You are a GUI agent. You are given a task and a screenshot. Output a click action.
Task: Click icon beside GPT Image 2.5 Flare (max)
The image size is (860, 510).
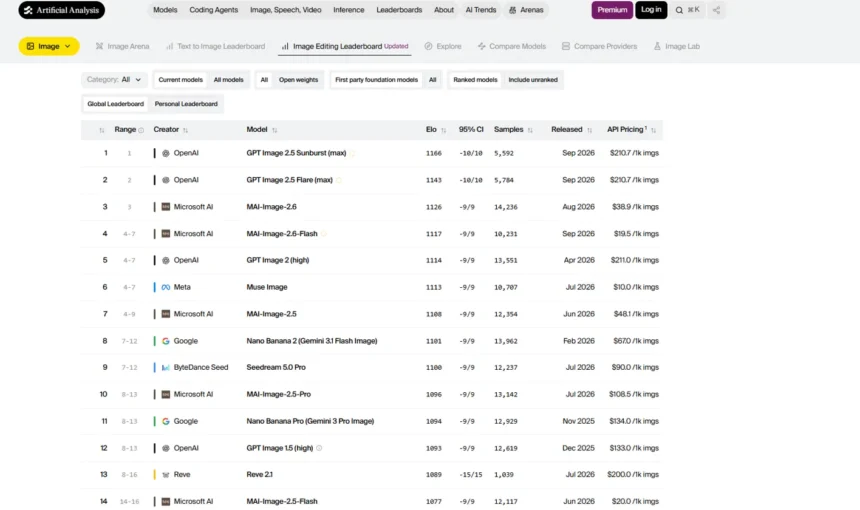(339, 180)
